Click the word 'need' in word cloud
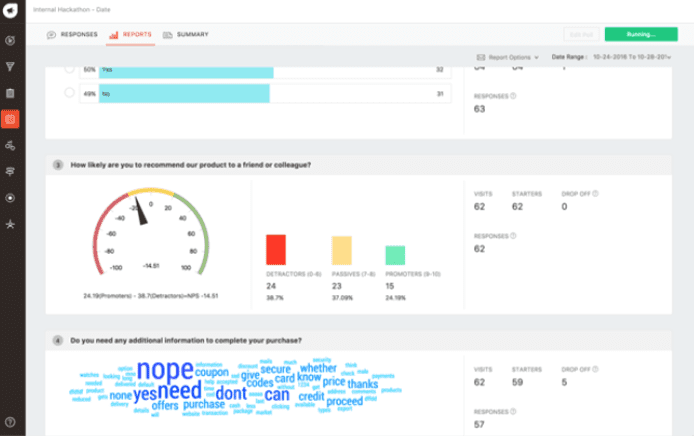This screenshot has width=694, height=436. point(179,390)
